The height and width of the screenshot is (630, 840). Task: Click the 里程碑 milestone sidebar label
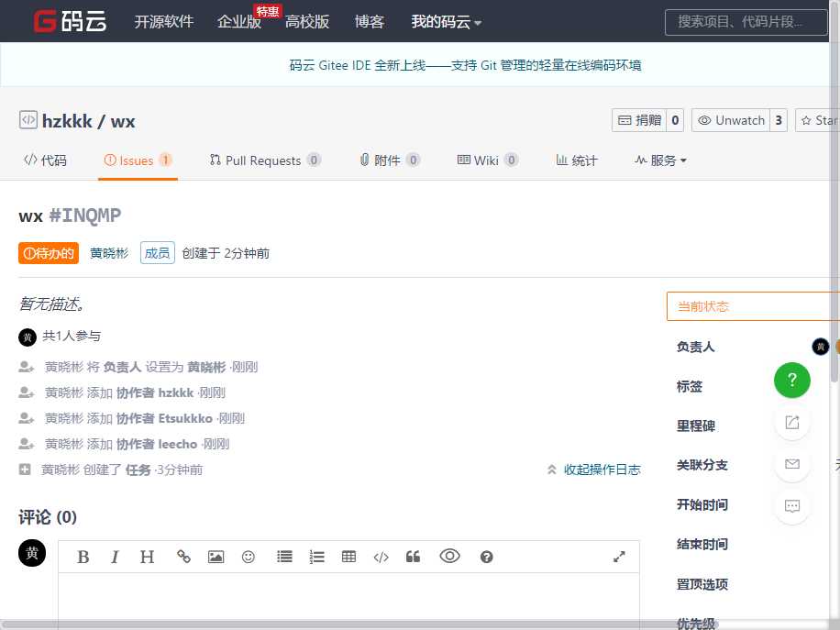[696, 426]
